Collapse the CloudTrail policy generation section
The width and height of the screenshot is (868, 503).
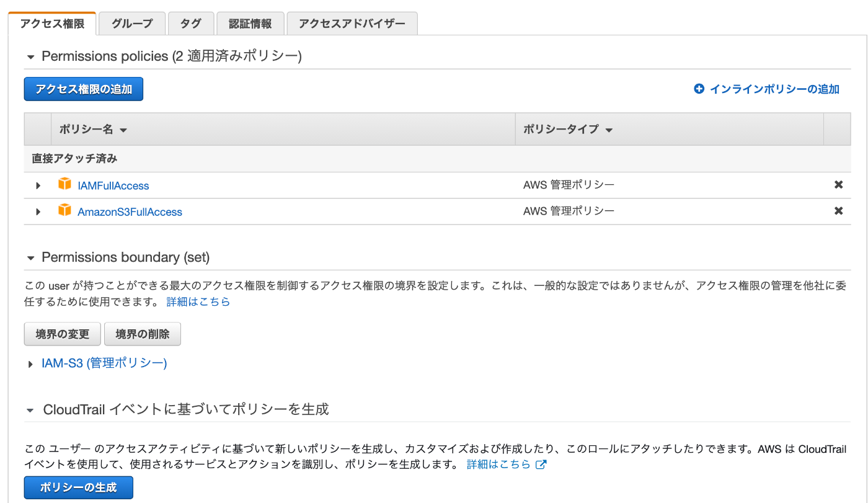click(x=30, y=410)
